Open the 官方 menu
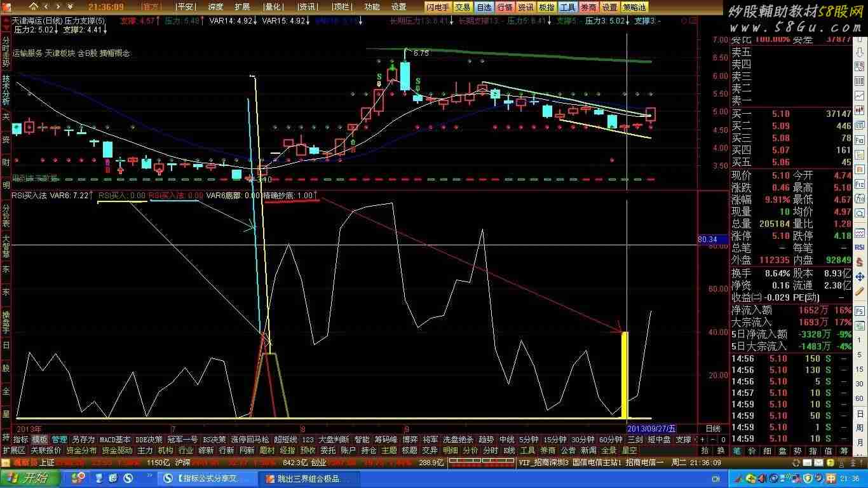 click(151, 7)
